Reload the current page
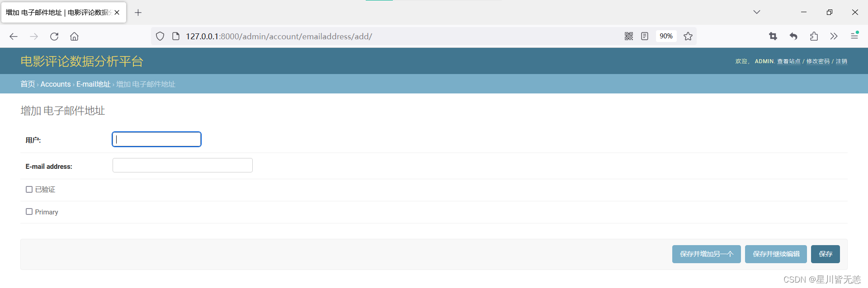 [54, 37]
